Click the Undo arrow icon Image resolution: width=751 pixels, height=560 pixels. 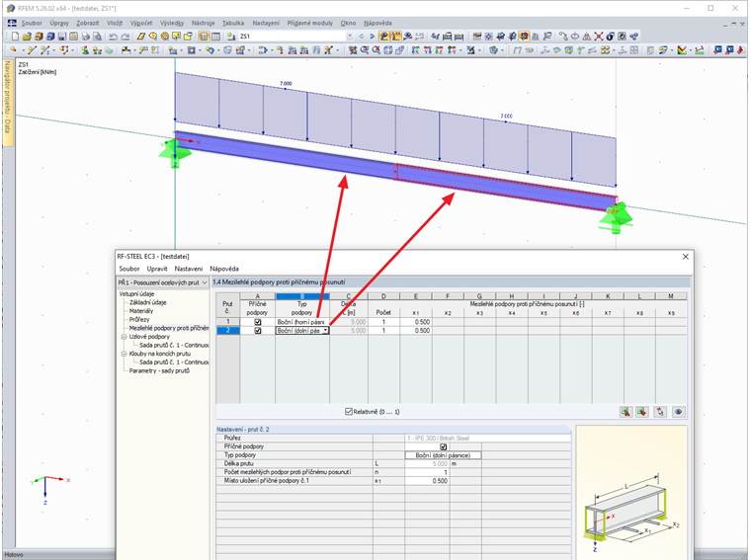pyautogui.click(x=113, y=37)
